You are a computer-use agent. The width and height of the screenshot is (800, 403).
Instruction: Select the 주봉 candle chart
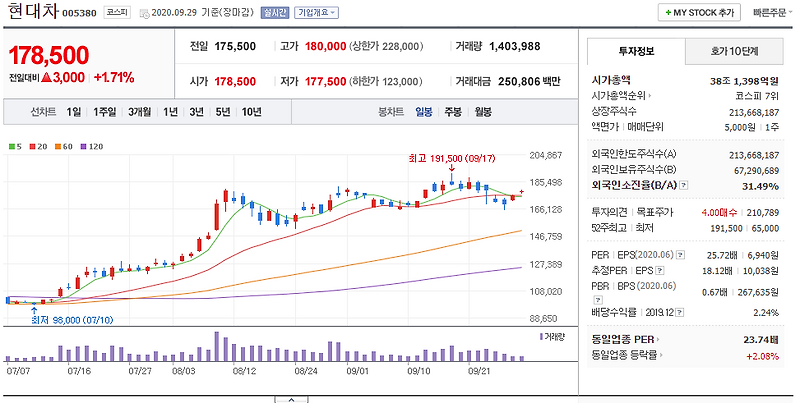point(453,112)
